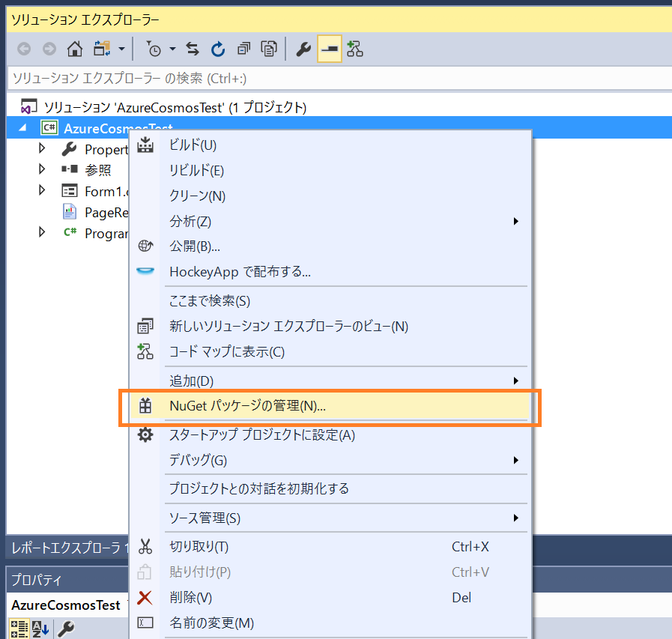
Task: Expand the Properties tree node
Action: click(41, 148)
